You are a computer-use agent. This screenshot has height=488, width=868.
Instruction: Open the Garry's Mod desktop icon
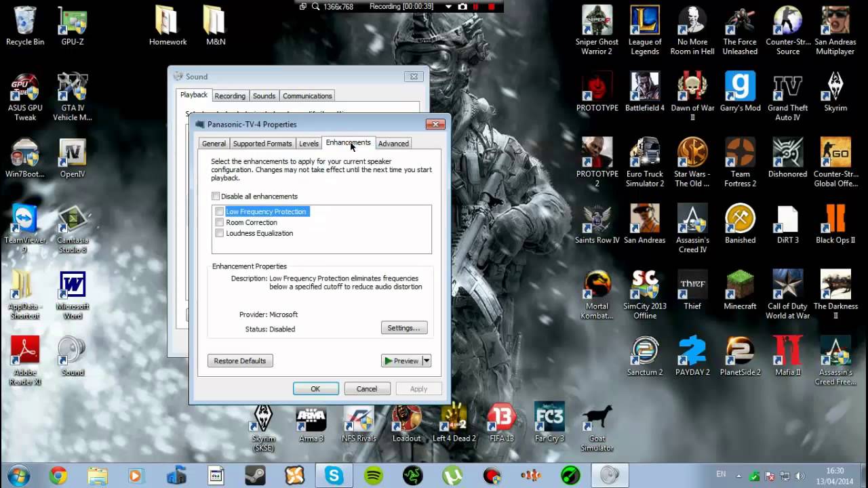click(x=740, y=91)
